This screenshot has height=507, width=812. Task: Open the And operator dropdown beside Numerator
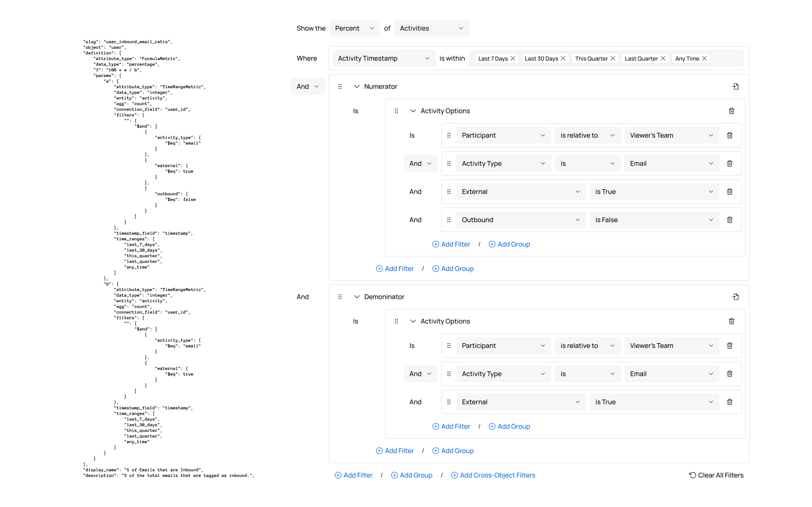(x=308, y=86)
